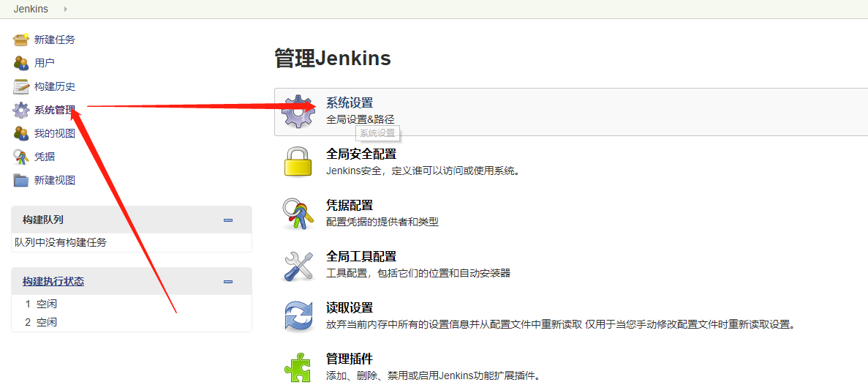
Task: Click the 新建任务 box icon
Action: pyautogui.click(x=21, y=40)
